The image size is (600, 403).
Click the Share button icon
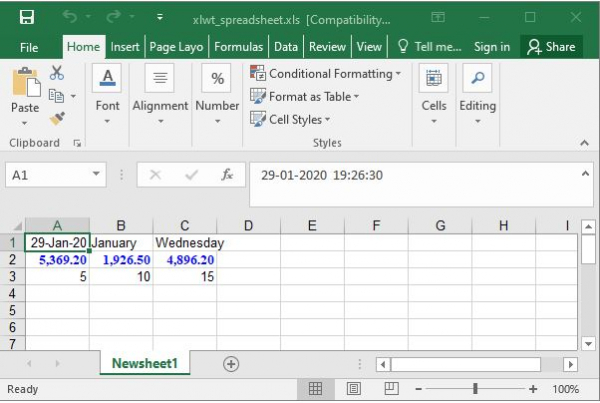tap(551, 46)
